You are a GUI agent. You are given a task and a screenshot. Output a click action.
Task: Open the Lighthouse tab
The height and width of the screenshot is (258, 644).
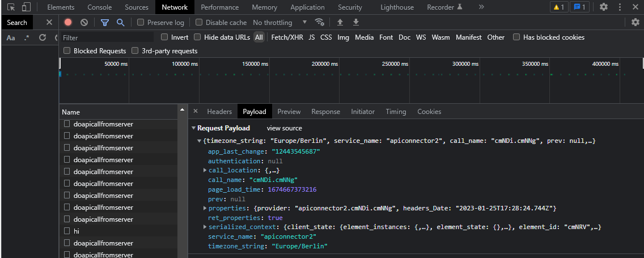(397, 7)
